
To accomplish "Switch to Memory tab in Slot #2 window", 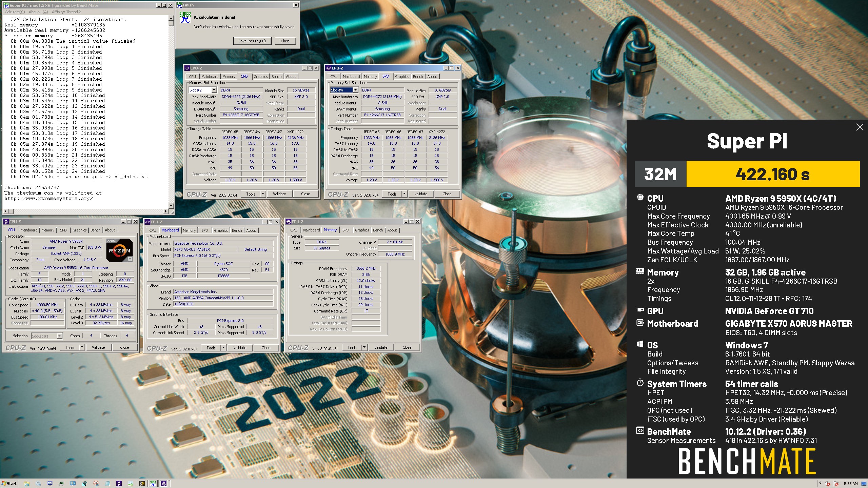I will point(229,77).
